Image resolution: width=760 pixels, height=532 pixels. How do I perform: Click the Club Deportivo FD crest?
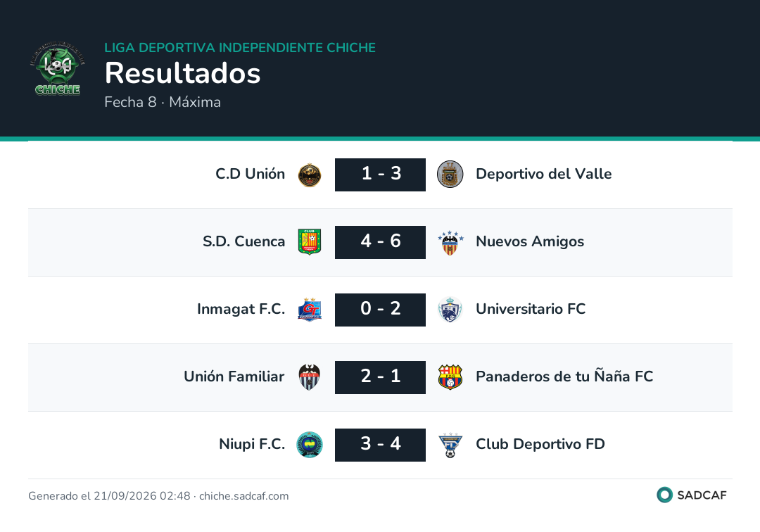click(450, 445)
